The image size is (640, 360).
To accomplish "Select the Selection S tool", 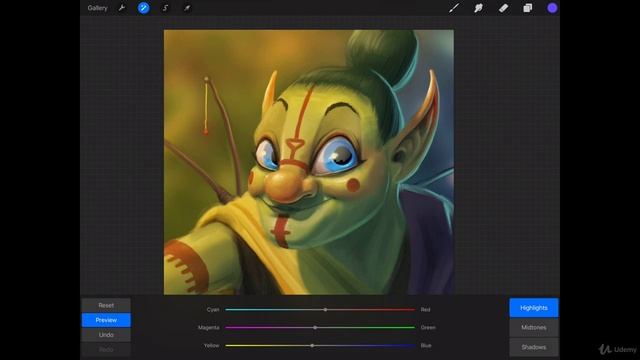I will click(165, 8).
